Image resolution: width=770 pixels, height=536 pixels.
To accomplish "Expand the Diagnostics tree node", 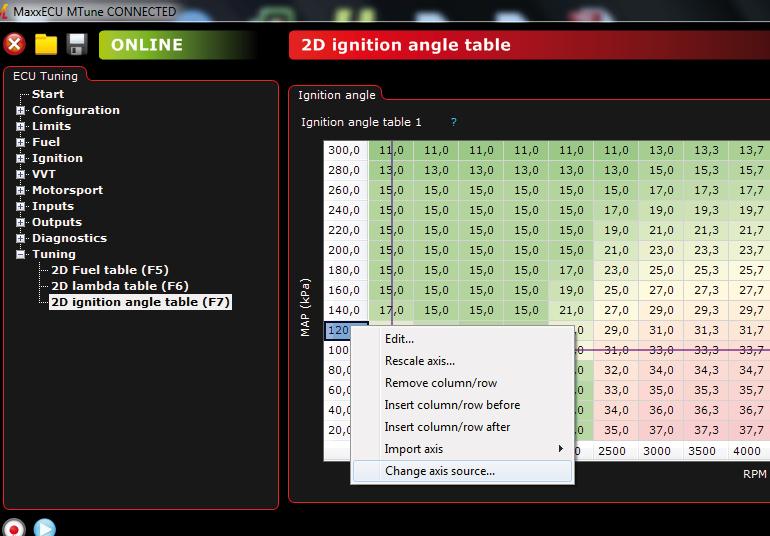I will click(20, 238).
